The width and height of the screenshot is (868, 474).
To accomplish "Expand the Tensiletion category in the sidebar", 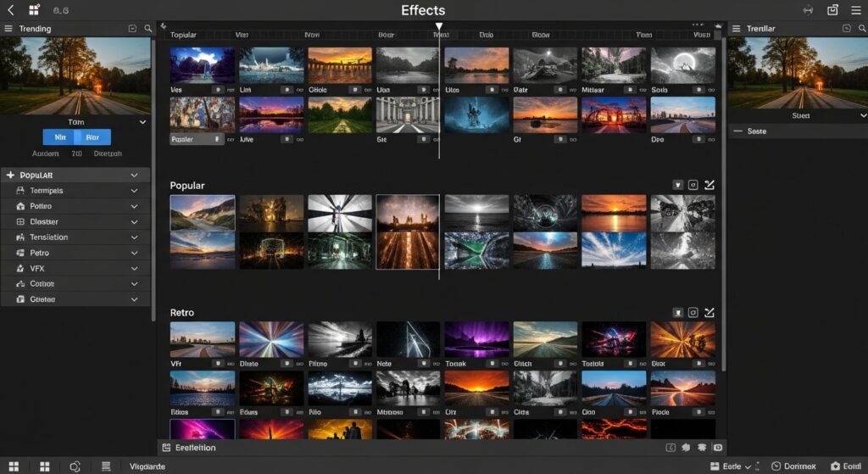I will point(134,237).
